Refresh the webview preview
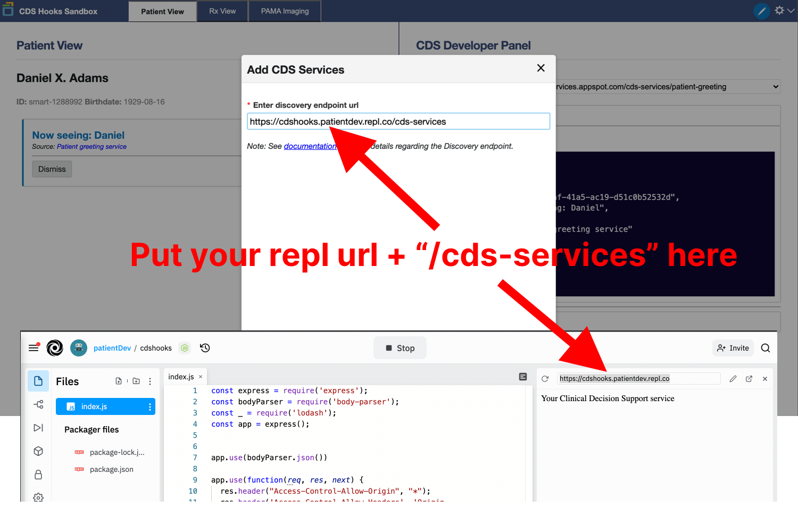 (545, 379)
